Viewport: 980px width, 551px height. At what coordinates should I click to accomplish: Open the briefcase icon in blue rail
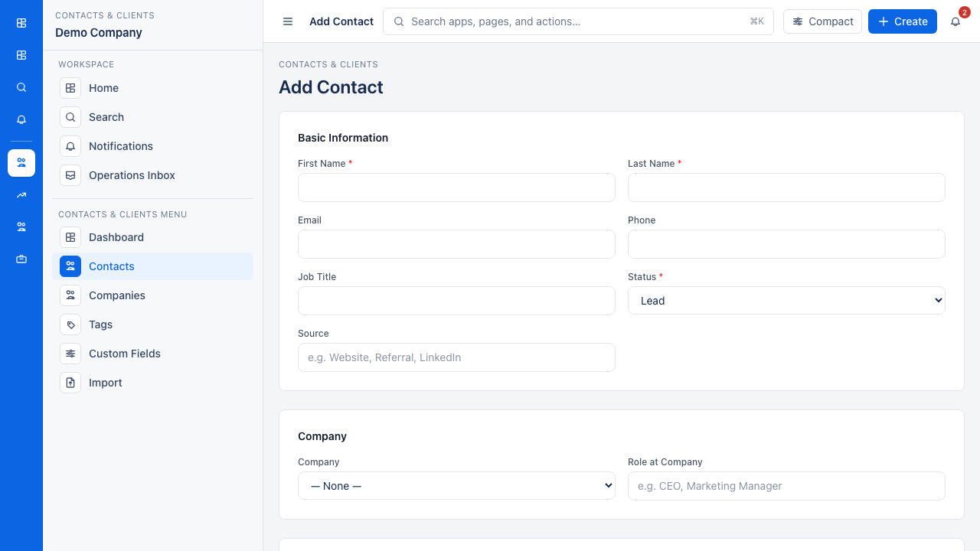[21, 259]
